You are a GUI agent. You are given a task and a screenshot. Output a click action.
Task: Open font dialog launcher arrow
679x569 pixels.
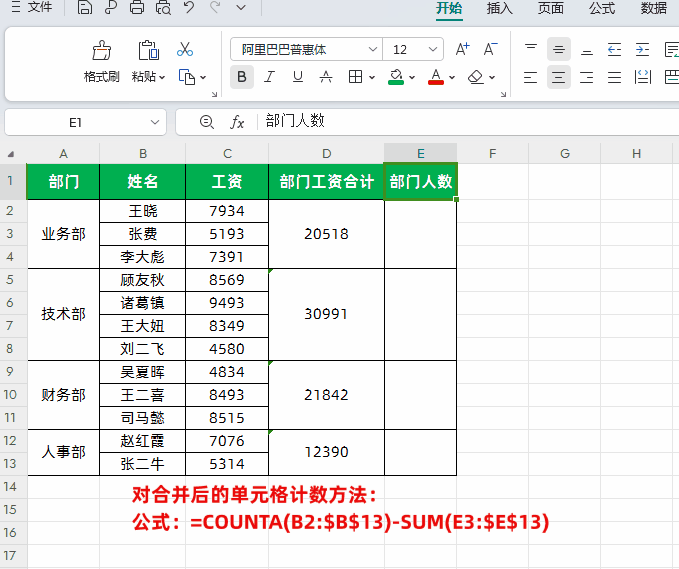[503, 94]
